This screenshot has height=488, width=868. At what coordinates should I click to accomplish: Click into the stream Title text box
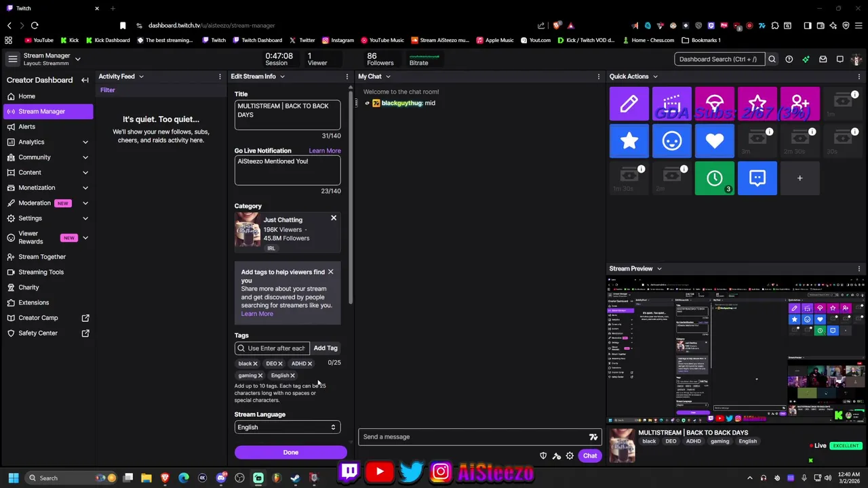tap(288, 115)
